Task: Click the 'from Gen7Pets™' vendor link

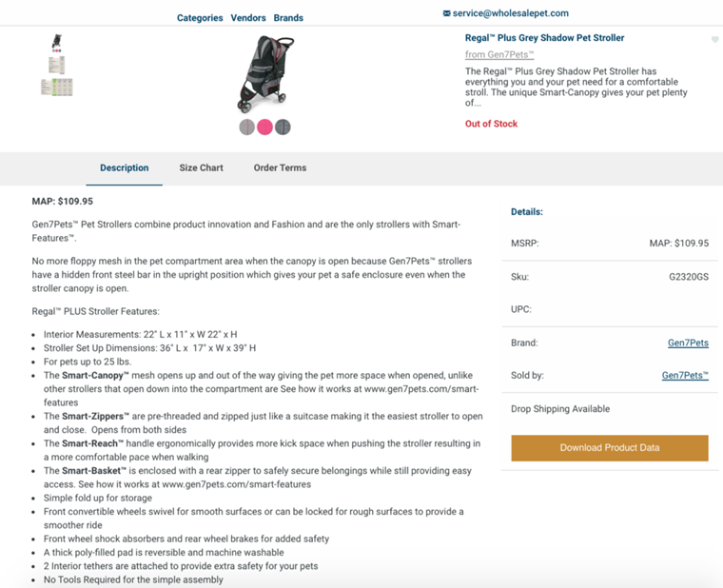Action: click(499, 55)
